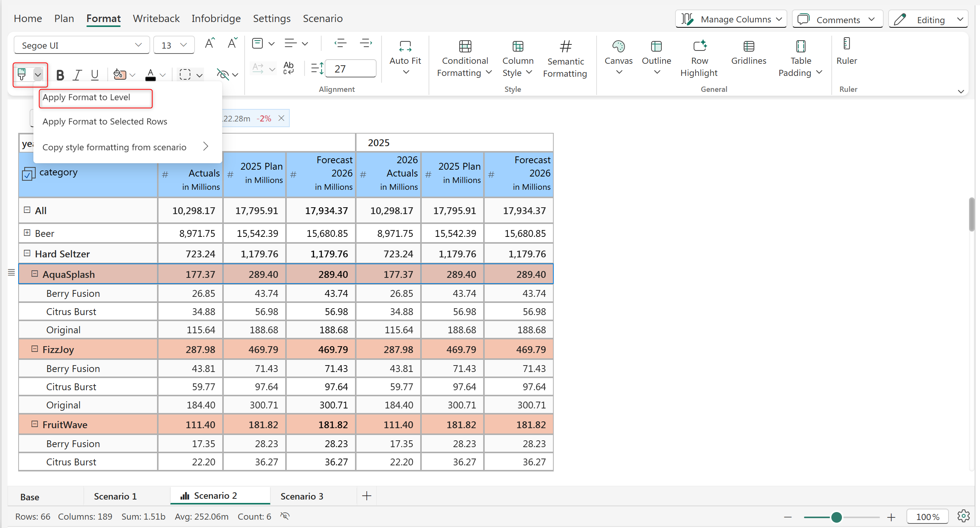
Task: Click the Bold formatting icon
Action: tap(60, 75)
